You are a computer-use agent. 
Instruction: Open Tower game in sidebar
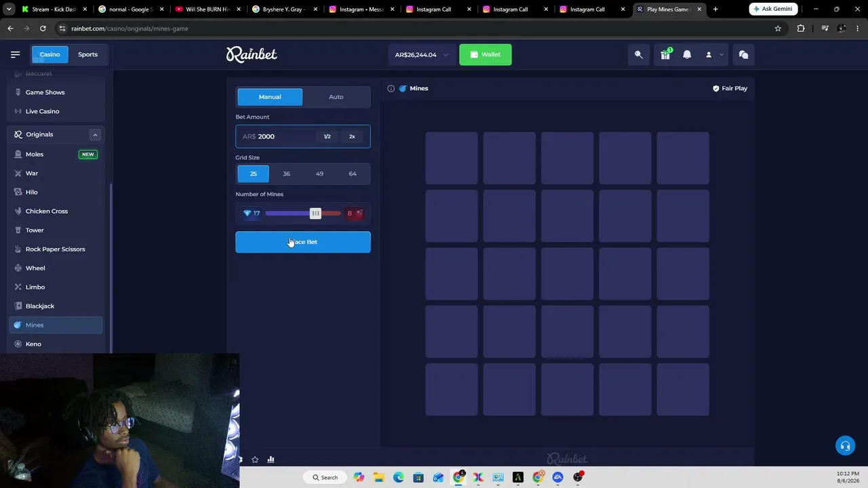[x=56, y=230]
